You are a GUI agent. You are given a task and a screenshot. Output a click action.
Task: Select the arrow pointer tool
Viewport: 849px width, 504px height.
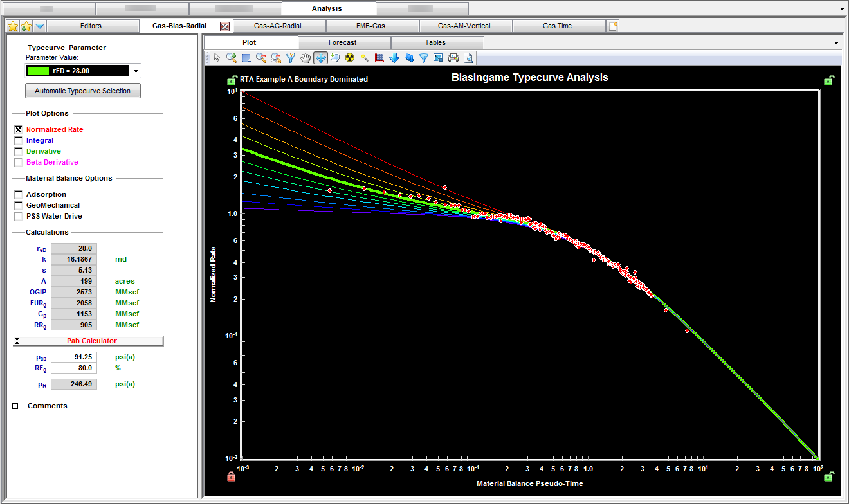[217, 58]
